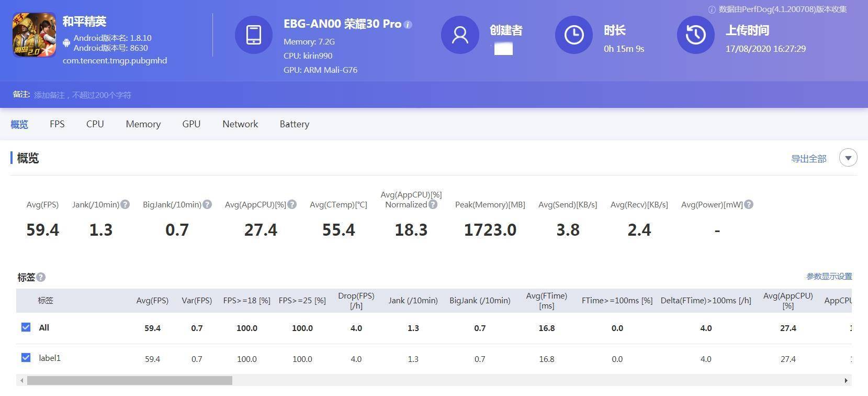Click the 3.8 Avg(Send) value
Viewport: 868px width, 396px height.
(x=568, y=230)
